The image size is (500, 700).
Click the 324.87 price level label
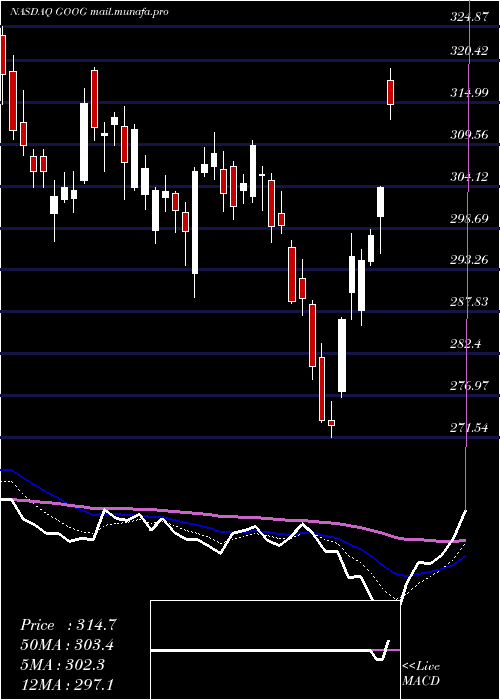[x=469, y=18]
